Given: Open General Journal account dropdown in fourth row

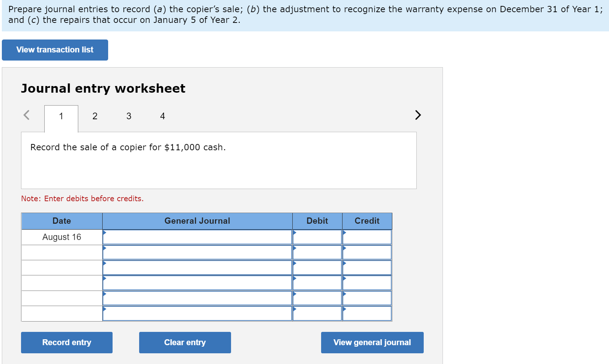Looking at the screenshot, I should (x=197, y=283).
